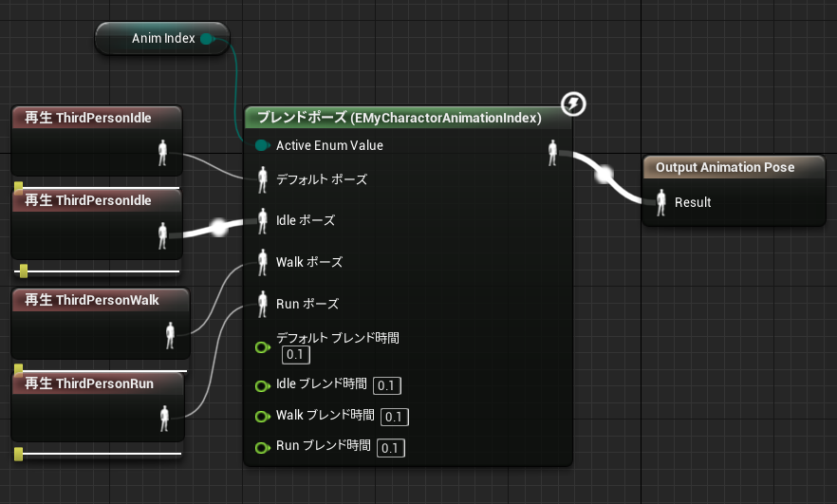Select the 再生 ThirdPersonWalk node title

pyautogui.click(x=101, y=300)
